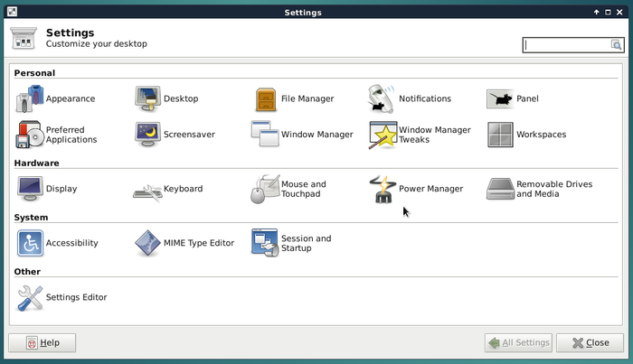Screen dimensions: 633x364
Task: Click the Help button
Action: point(42,342)
